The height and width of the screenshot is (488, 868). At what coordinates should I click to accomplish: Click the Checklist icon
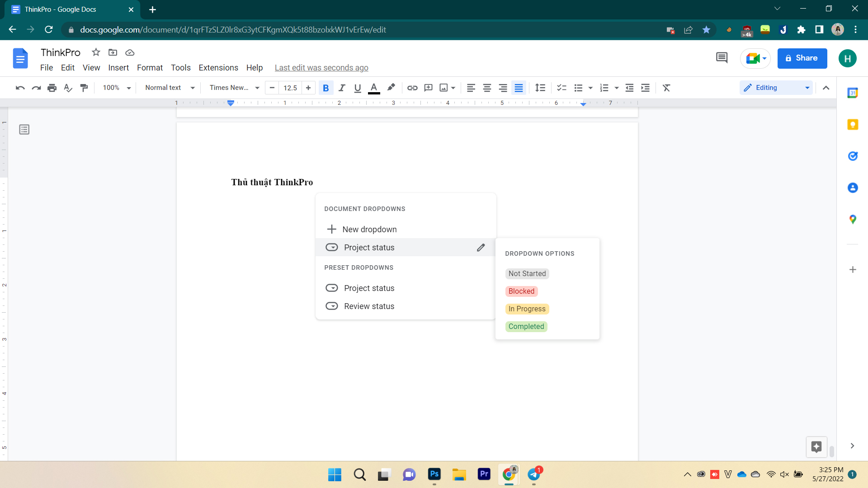[x=561, y=88]
